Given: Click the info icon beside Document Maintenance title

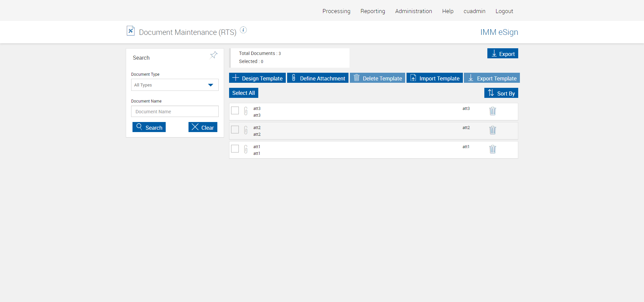Looking at the screenshot, I should 244,30.
